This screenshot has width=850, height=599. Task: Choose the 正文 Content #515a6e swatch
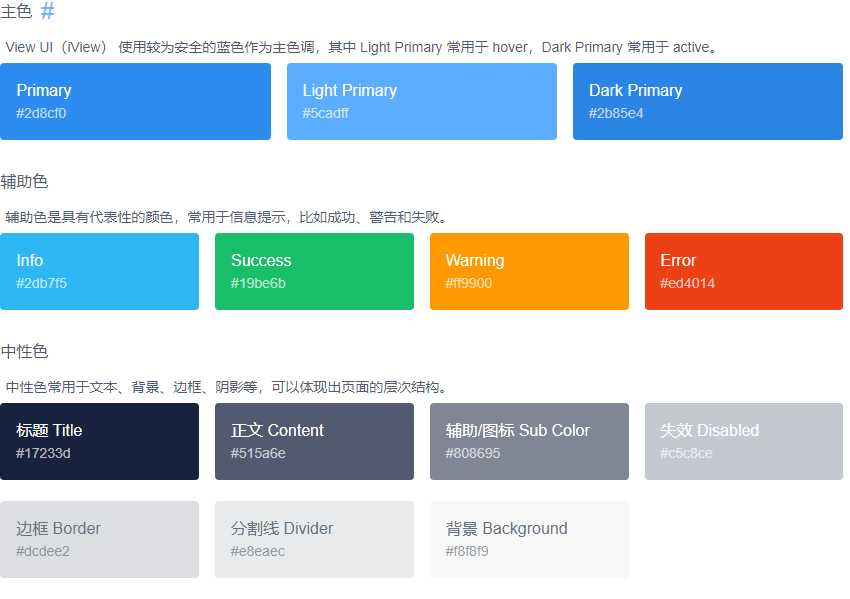tap(314, 441)
